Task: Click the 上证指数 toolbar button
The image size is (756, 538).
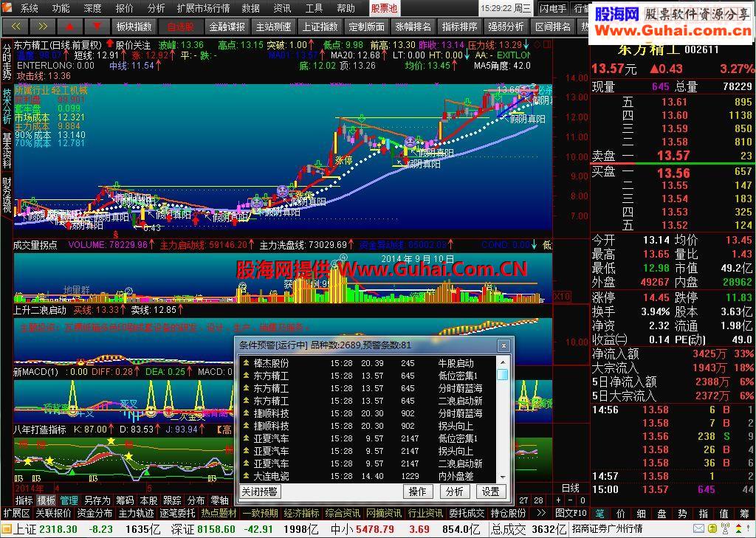Action: (320, 27)
